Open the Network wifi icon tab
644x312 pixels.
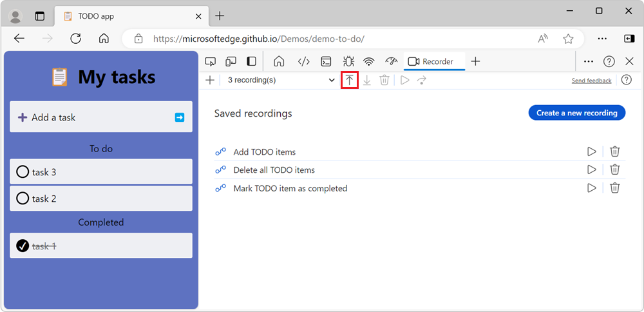click(369, 62)
